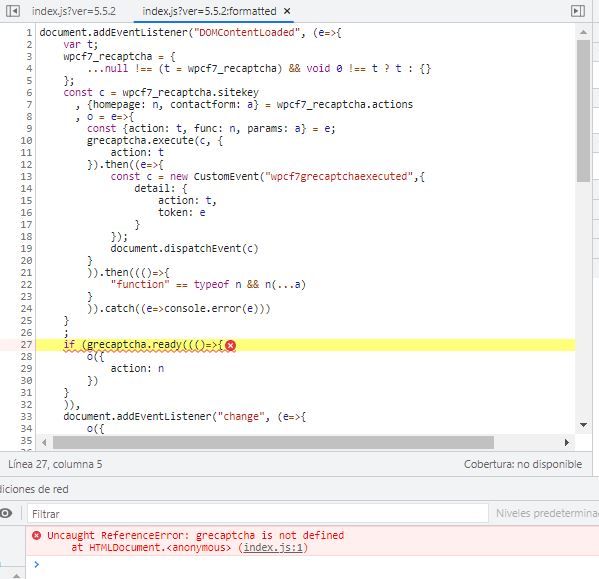Click the red error icon on line 27
599x579 pixels.
point(230,345)
